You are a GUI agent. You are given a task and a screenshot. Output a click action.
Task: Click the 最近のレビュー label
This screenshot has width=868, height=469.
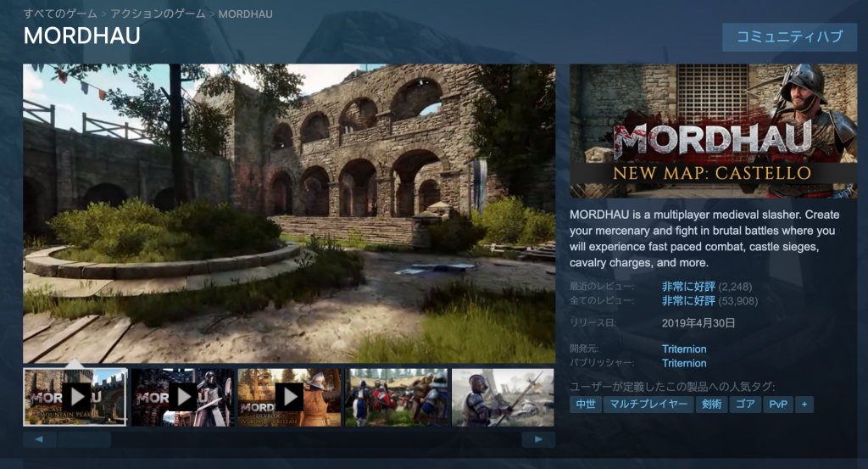point(603,287)
